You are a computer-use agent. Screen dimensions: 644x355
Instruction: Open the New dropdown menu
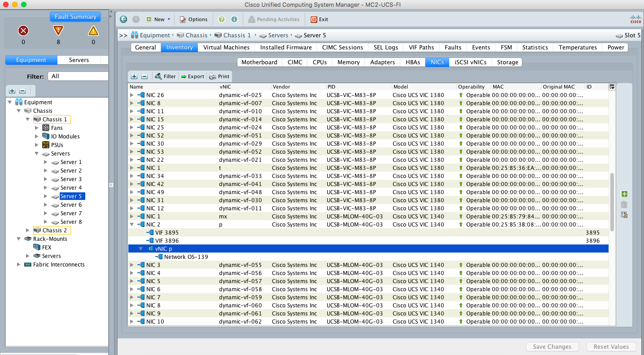[158, 19]
